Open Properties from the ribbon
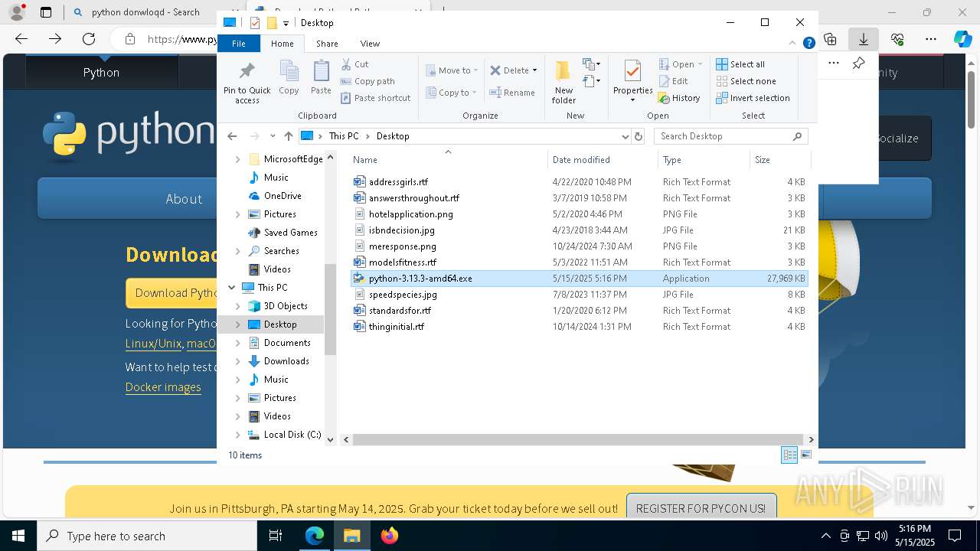 click(x=632, y=82)
